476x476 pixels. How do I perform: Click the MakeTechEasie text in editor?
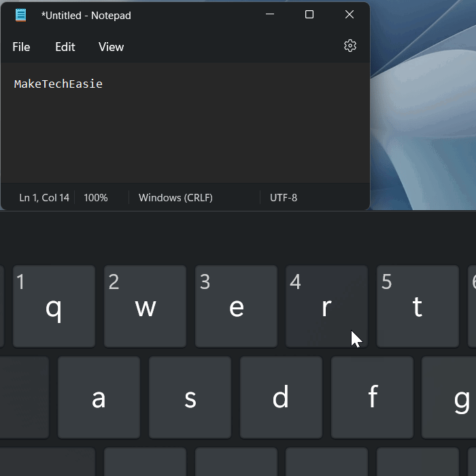coord(58,84)
